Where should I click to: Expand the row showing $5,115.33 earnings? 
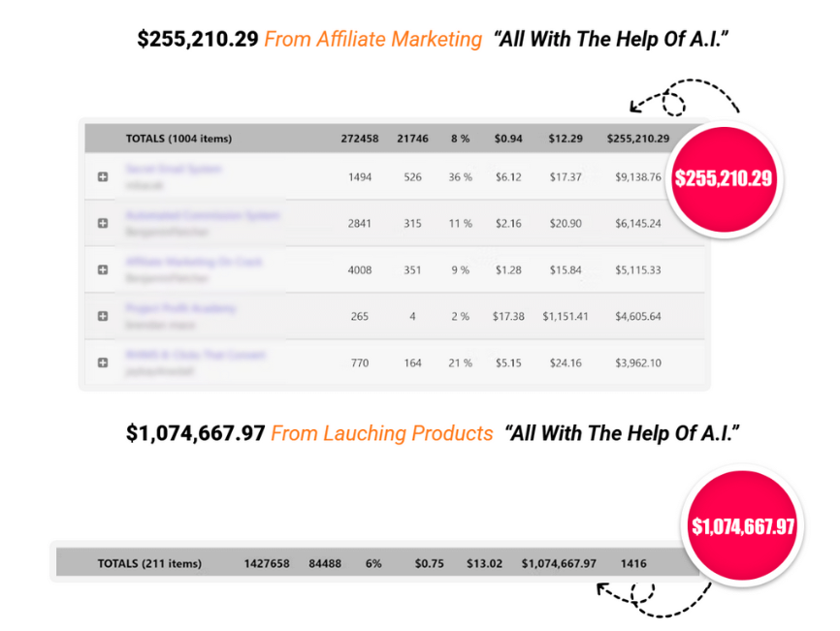(103, 269)
